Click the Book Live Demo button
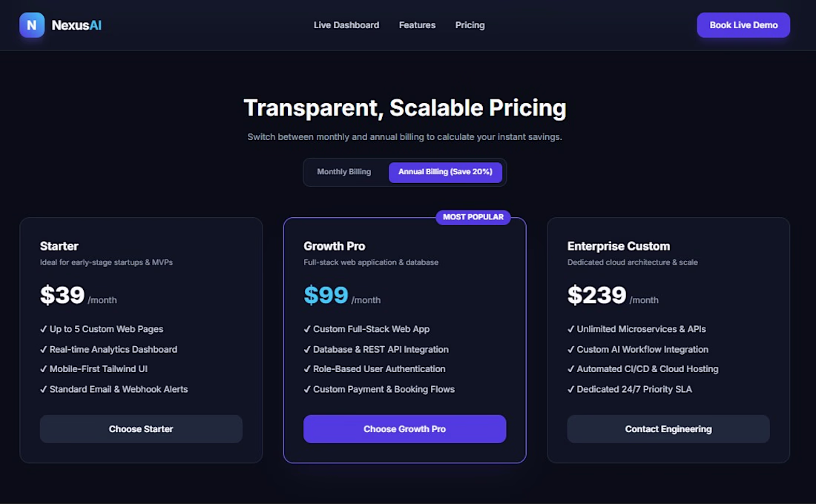This screenshot has width=816, height=504. (743, 25)
